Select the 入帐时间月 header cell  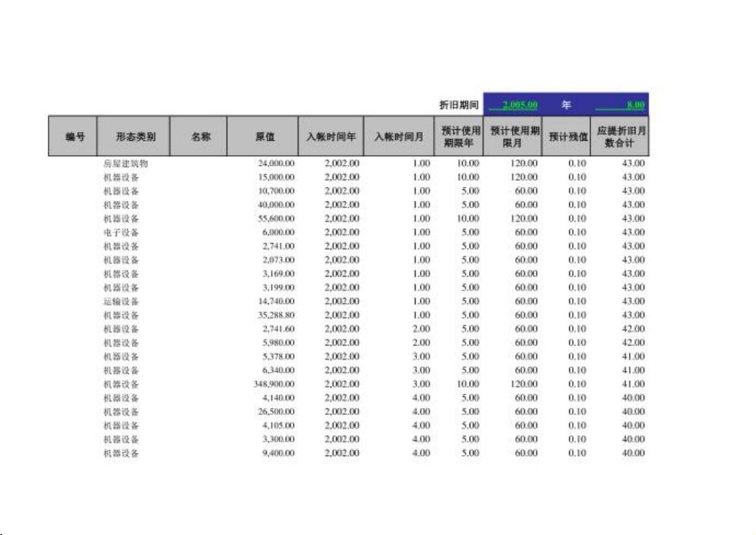(x=396, y=136)
